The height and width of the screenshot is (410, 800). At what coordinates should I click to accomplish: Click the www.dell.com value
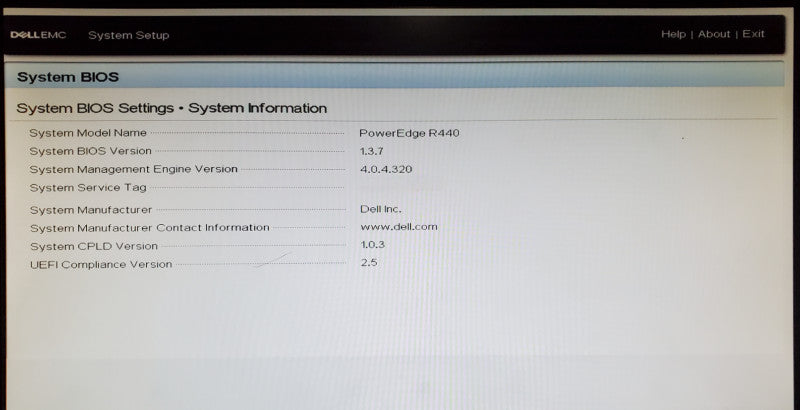(399, 227)
